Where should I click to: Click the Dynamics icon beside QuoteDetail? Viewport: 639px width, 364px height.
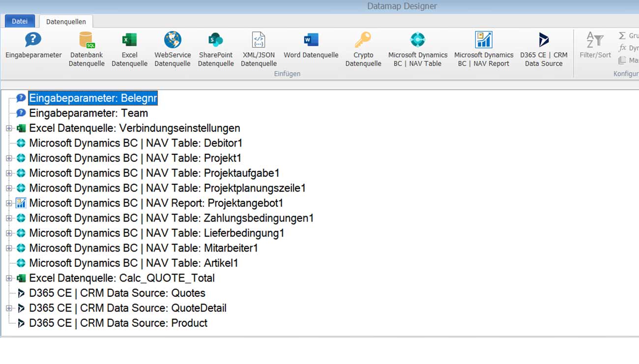coord(21,308)
